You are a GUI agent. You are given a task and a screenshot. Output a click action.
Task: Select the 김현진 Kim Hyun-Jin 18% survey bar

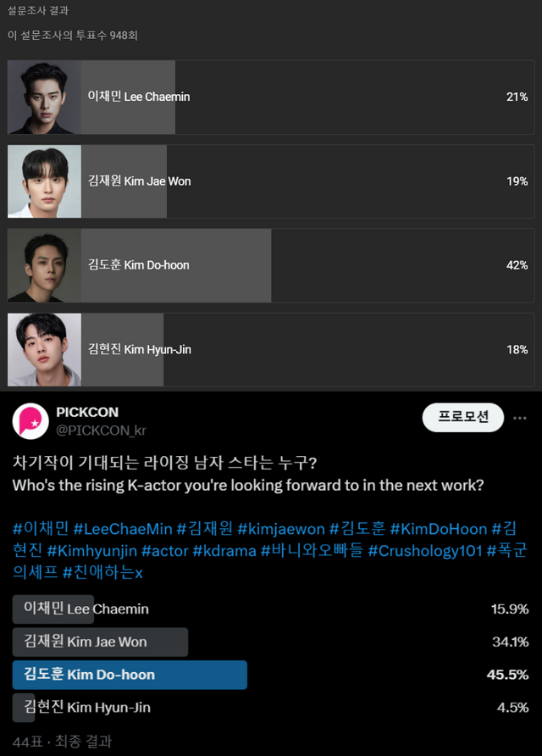coord(271,349)
